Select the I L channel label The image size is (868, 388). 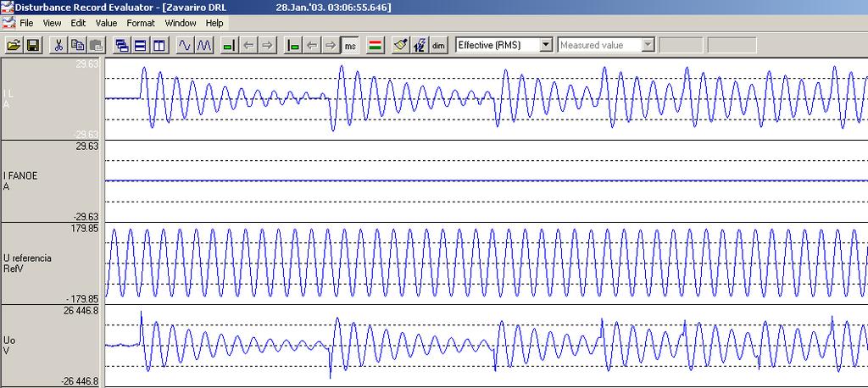(8, 93)
